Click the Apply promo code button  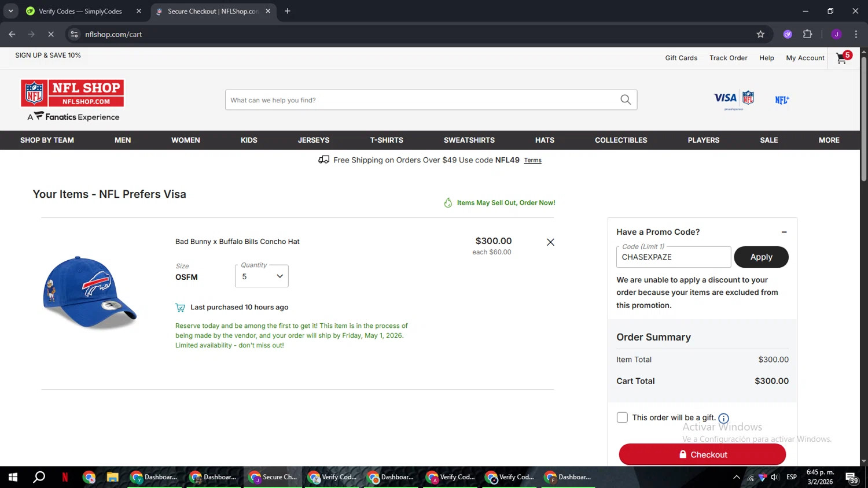[x=761, y=257]
